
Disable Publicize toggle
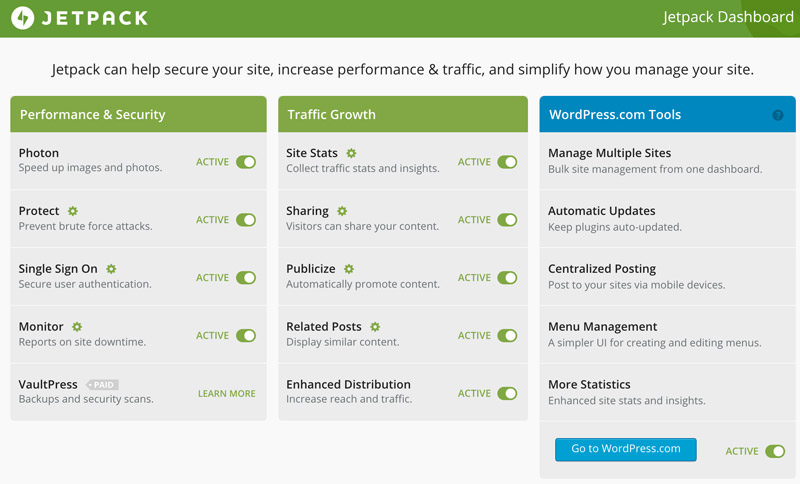507,277
